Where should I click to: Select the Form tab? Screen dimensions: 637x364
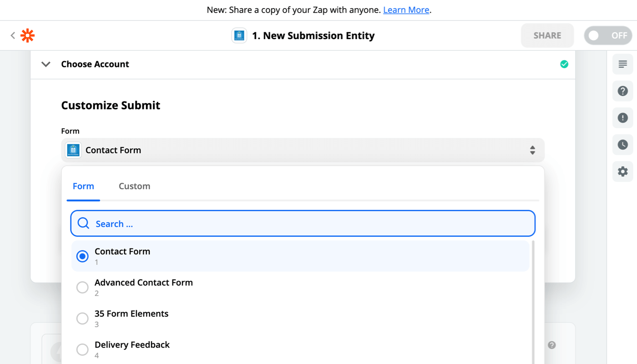83,186
